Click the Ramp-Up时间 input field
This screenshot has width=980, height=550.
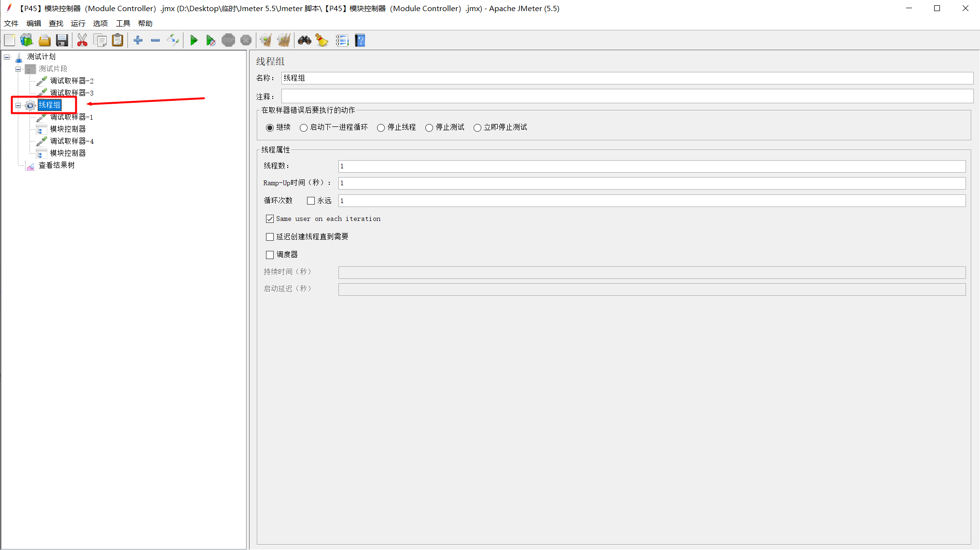pyautogui.click(x=652, y=183)
